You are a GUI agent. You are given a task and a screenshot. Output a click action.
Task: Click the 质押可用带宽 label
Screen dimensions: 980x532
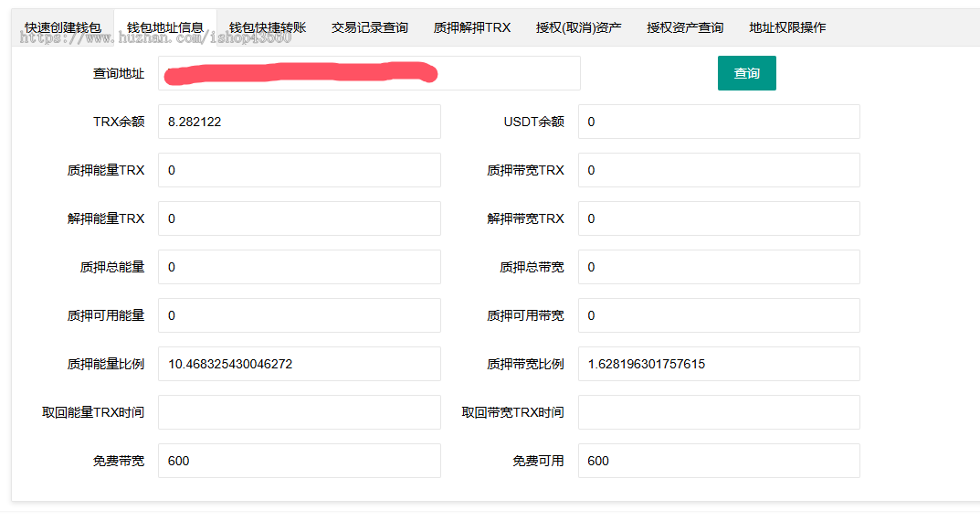click(x=526, y=315)
